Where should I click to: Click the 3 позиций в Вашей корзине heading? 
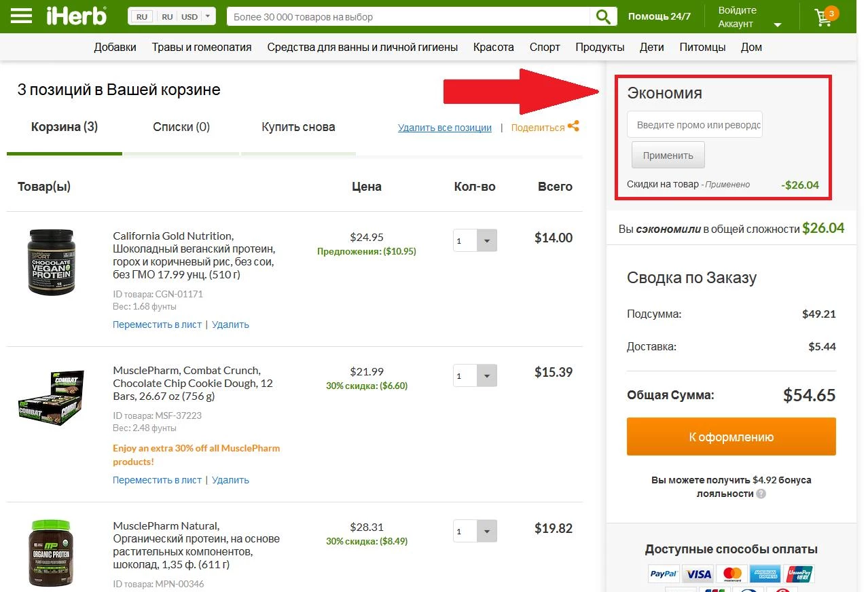[119, 90]
